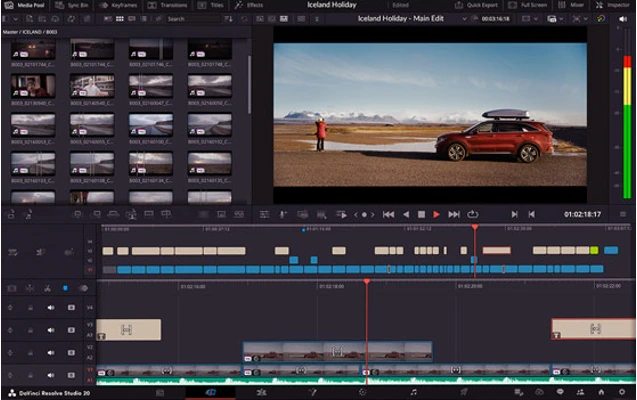Viewport: 637px width, 400px height.
Task: Switch media pool to thumbnail grid view
Action: pyautogui.click(x=119, y=19)
